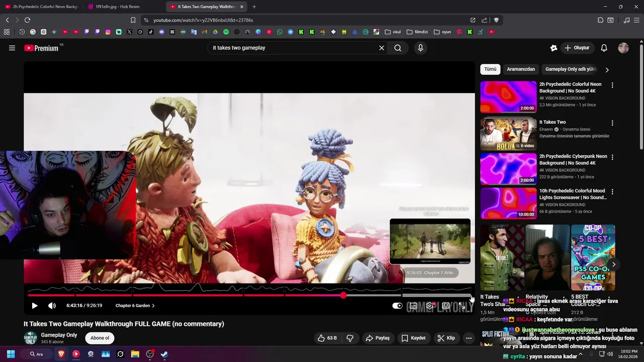The image size is (644, 362).
Task: Clear the search box text
Action: (x=381, y=48)
